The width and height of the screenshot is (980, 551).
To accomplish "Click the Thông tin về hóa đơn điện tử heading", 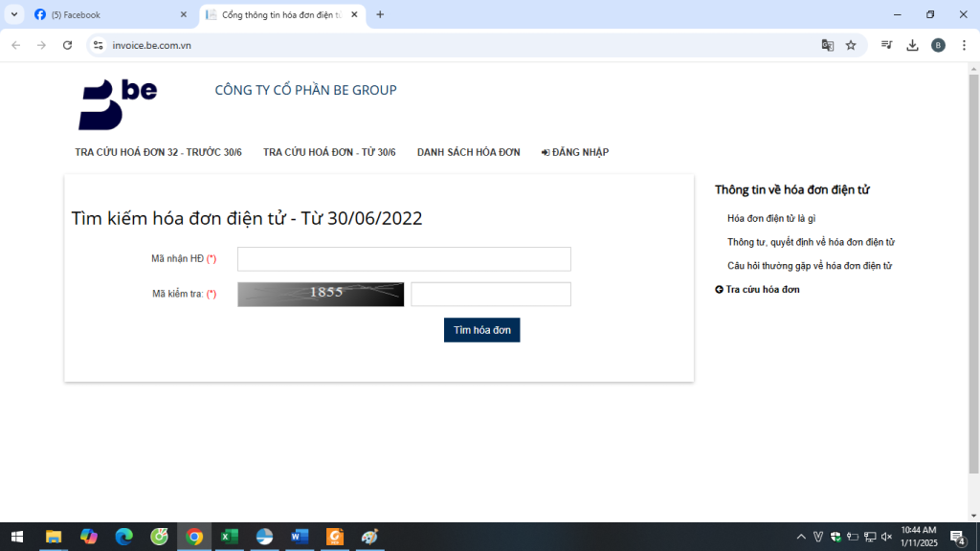I will [x=791, y=190].
